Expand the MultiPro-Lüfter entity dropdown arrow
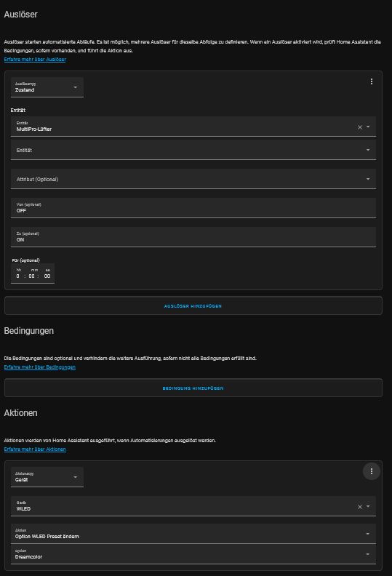 pos(368,127)
